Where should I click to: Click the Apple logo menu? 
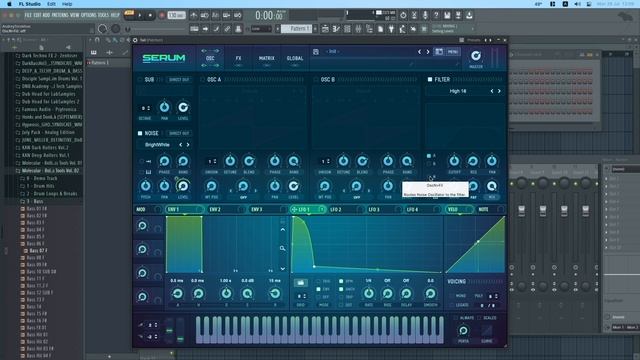point(9,4)
